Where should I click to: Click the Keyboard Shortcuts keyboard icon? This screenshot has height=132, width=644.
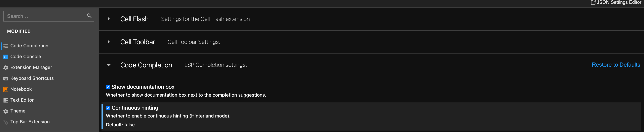(6, 78)
